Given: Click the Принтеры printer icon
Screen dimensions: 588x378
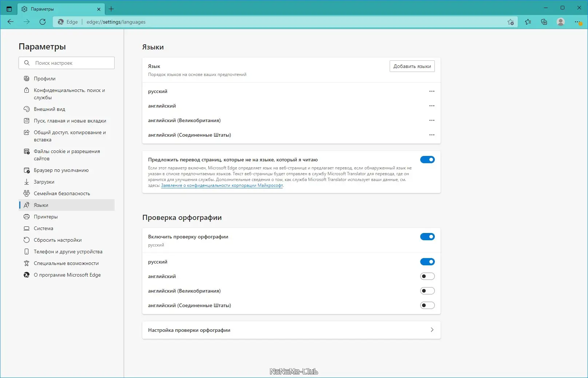Looking at the screenshot, I should [27, 217].
